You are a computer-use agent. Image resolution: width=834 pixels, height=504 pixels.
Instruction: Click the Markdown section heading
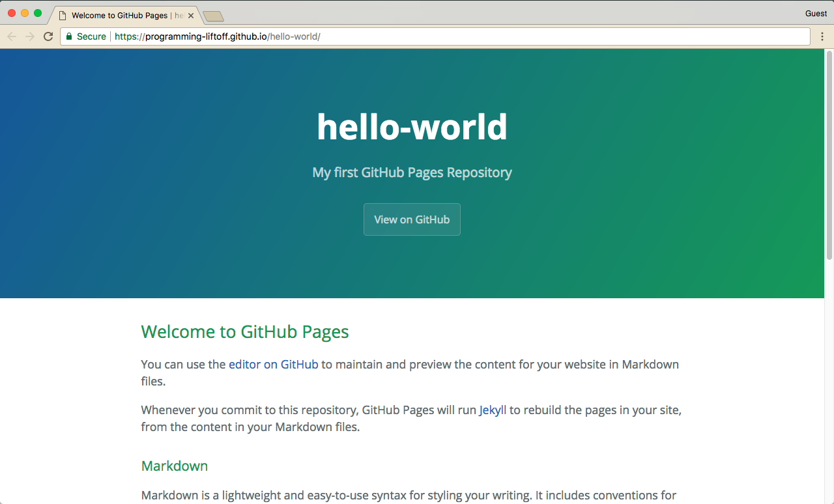175,466
